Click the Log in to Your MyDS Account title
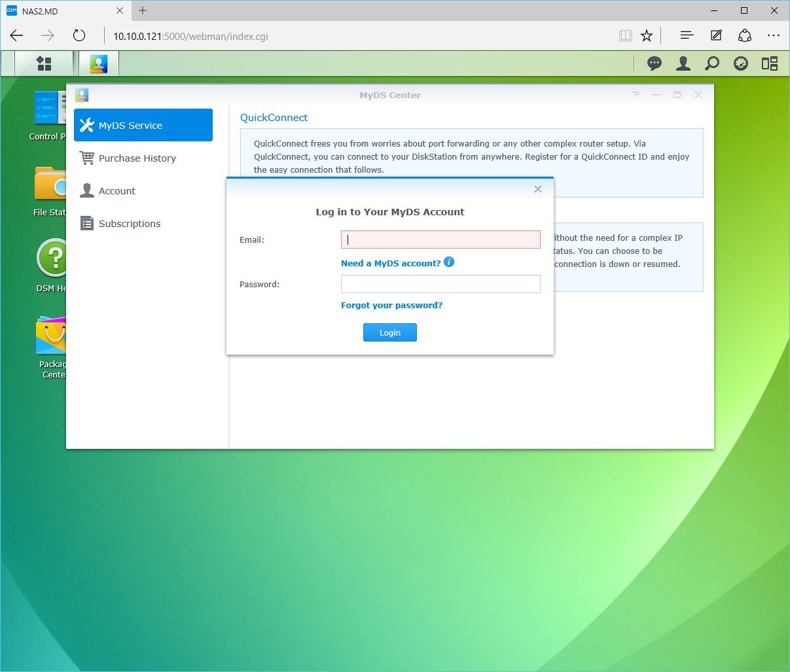790x672 pixels. click(x=390, y=212)
